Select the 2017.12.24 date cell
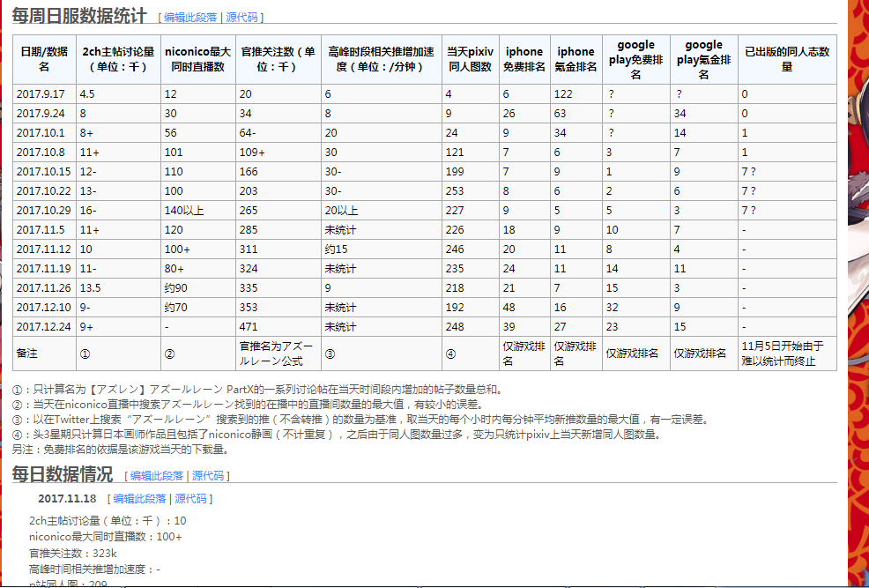 tap(42, 327)
